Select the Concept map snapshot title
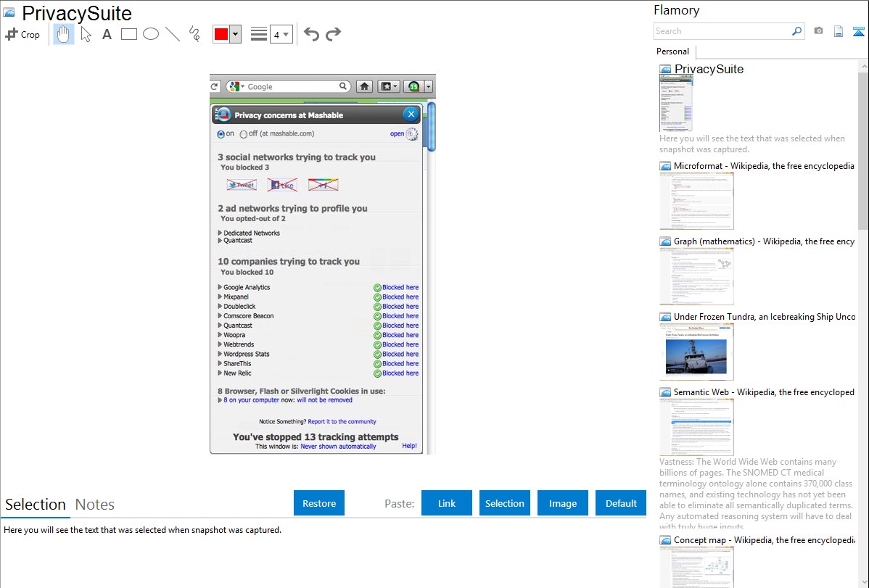 [765, 539]
